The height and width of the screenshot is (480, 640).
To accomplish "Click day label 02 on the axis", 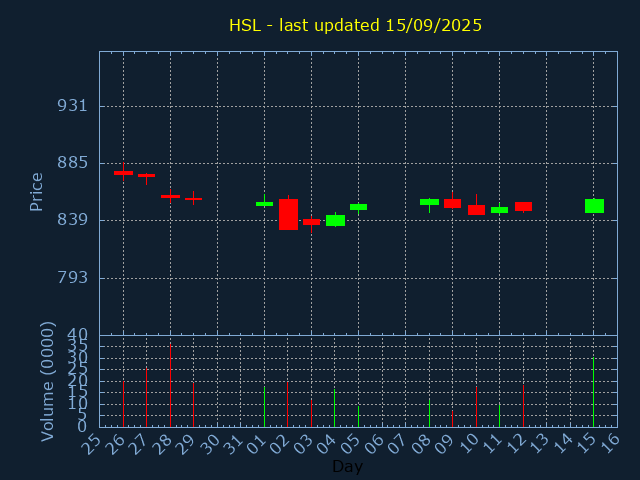I will [279, 445].
